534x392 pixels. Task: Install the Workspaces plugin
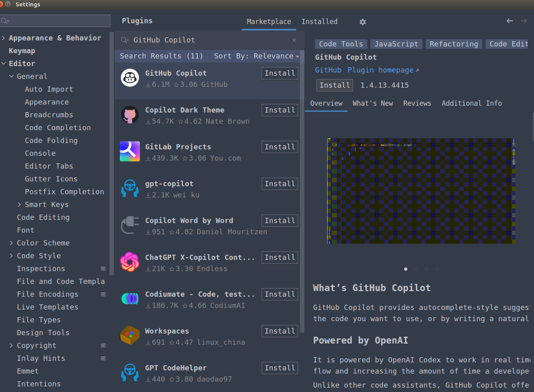(x=280, y=331)
